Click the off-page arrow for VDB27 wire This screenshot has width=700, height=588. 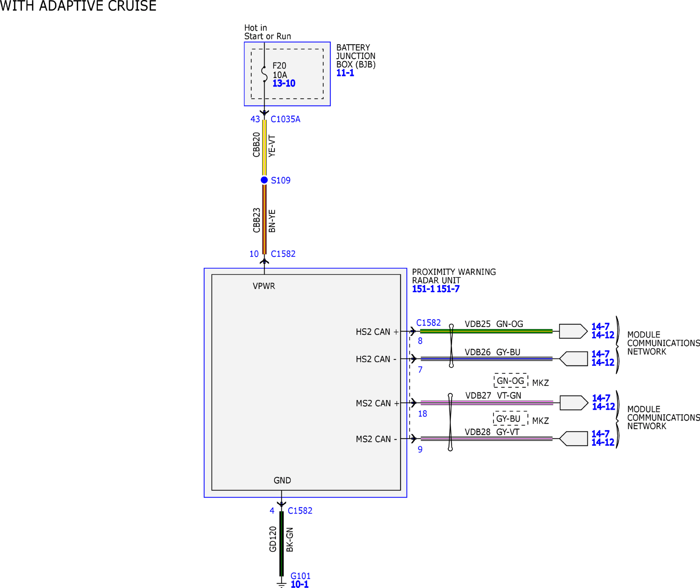(x=573, y=403)
